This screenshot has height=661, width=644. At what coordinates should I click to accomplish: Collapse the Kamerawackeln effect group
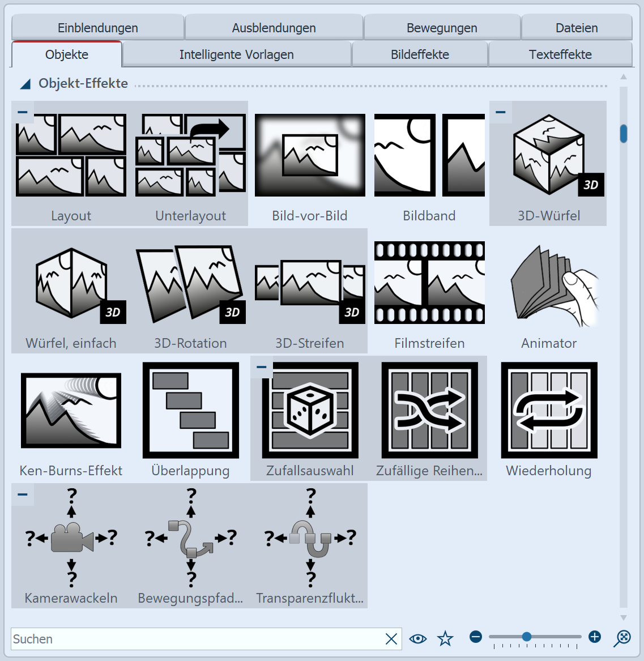coord(23,494)
